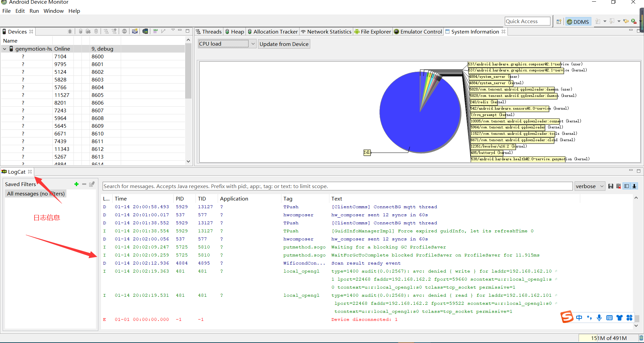Viewport: 644px width, 343px height.
Task: Dump view hierarchy for UI Automator
Action: [x=145, y=31]
